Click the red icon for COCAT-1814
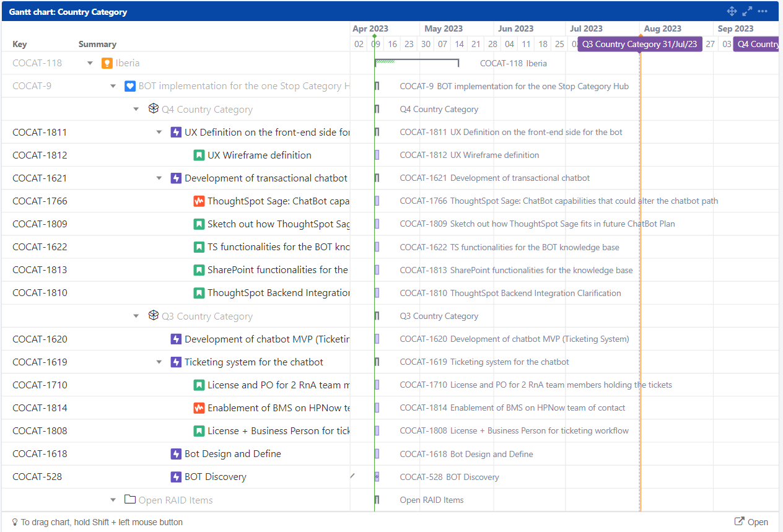783x532 pixels. [199, 408]
